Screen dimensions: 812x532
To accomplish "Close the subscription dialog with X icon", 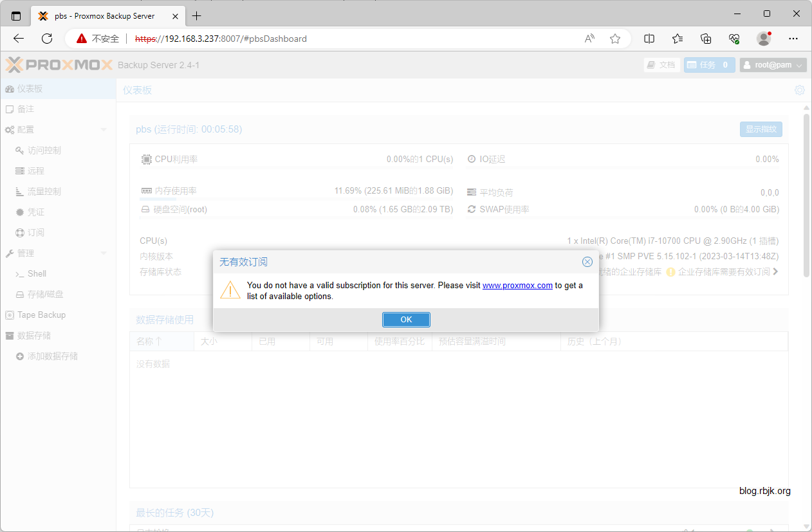I will pos(587,262).
